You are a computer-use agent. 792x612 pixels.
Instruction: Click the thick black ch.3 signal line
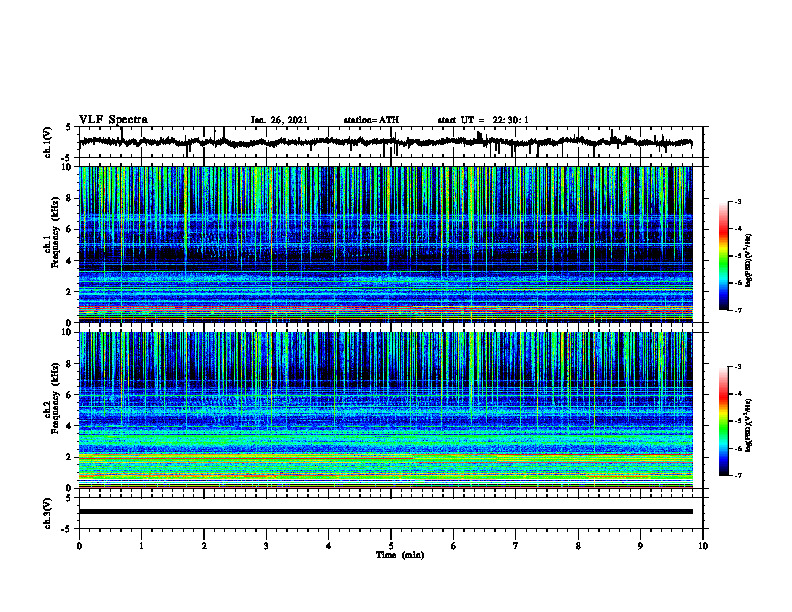(385, 512)
